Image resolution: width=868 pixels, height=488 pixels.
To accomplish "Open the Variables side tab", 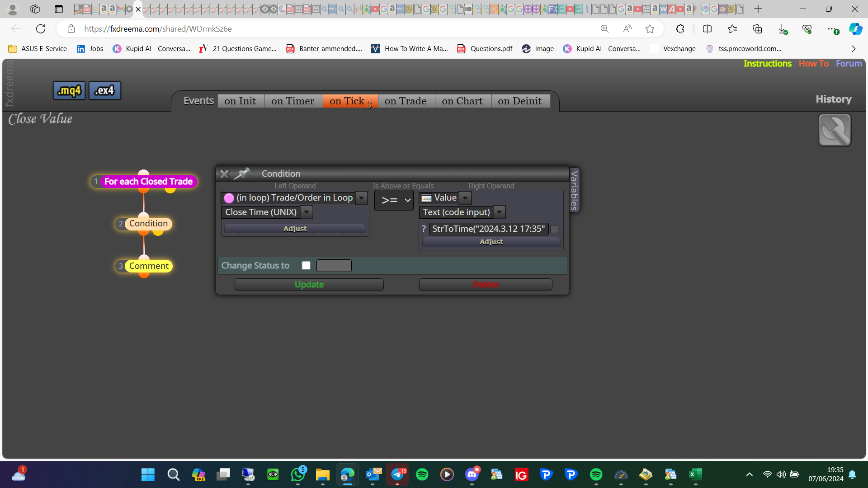I will 574,190.
